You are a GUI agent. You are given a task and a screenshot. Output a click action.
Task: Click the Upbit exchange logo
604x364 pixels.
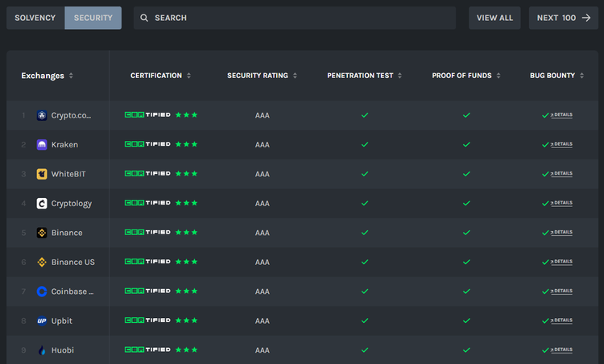click(42, 321)
